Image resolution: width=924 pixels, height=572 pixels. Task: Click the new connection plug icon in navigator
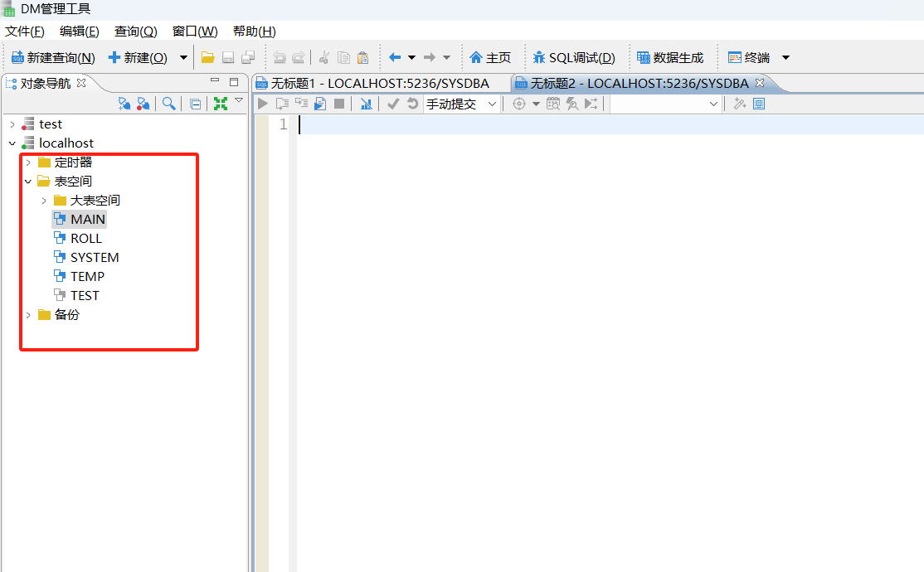124,104
